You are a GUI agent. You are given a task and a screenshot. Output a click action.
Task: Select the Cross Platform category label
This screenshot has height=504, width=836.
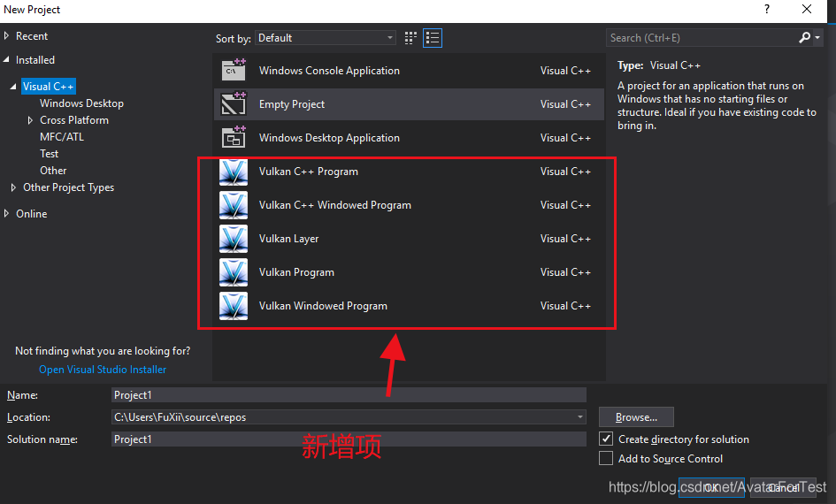click(x=74, y=120)
